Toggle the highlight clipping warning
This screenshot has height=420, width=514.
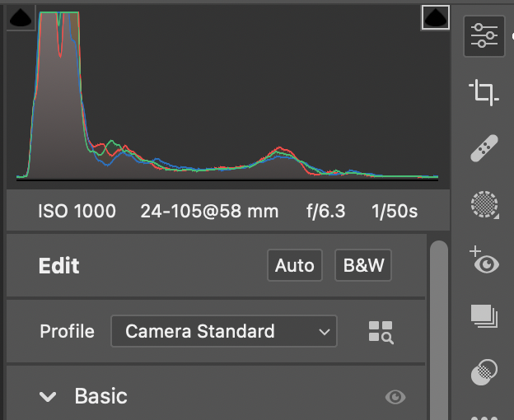[x=435, y=17]
